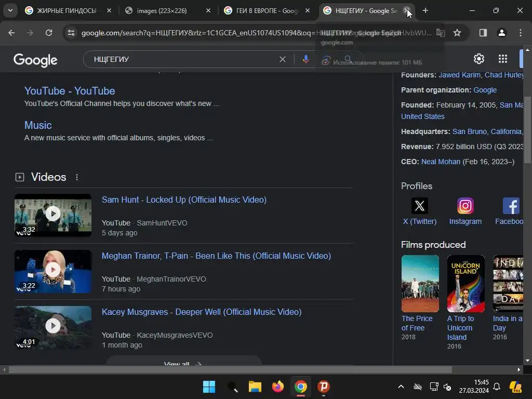The image size is (532, 399).
Task: Open the Google apps grid
Action: 503,59
